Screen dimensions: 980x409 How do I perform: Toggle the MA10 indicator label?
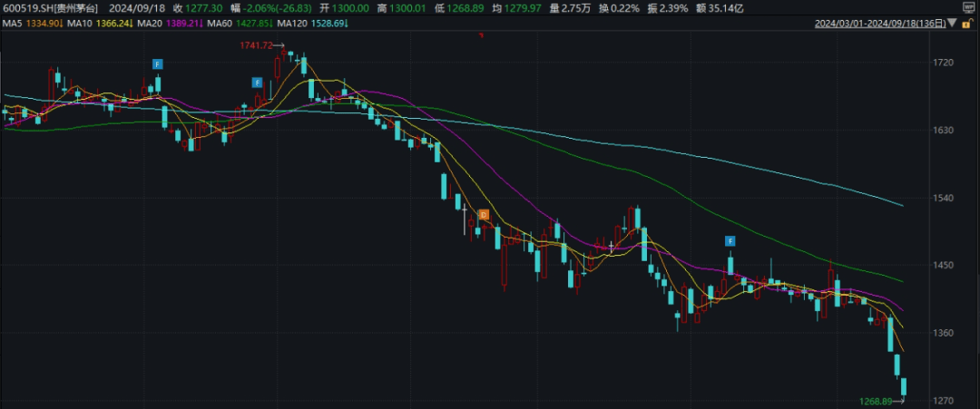[x=100, y=21]
